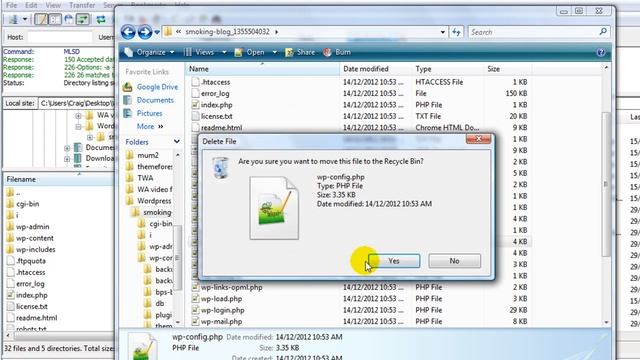Click Open in the Explorer toolbar
The width and height of the screenshot is (640, 360).
(x=250, y=52)
